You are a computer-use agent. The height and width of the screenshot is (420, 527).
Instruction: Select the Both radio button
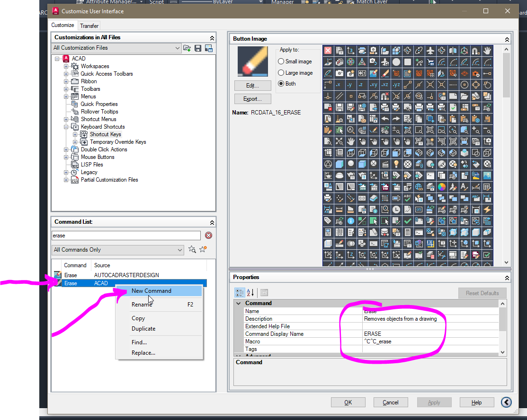coord(281,84)
